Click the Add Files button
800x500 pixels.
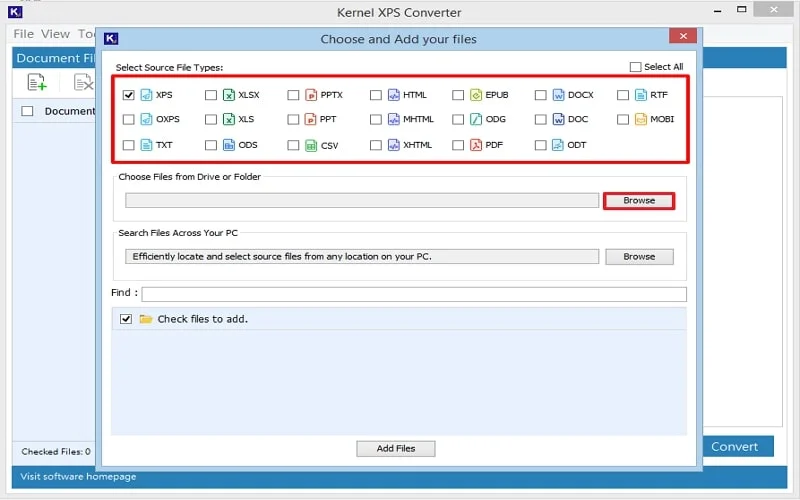point(396,448)
